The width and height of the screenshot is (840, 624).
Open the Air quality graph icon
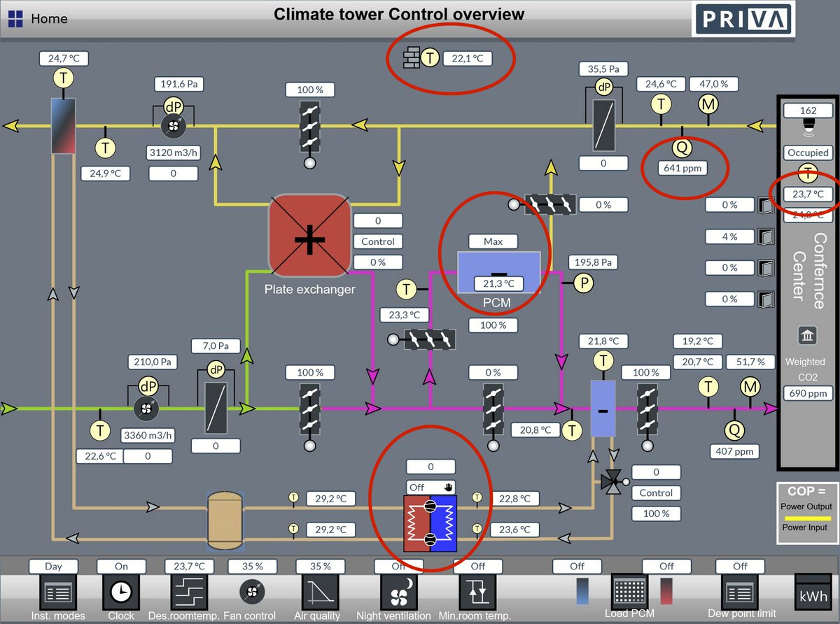(x=319, y=593)
